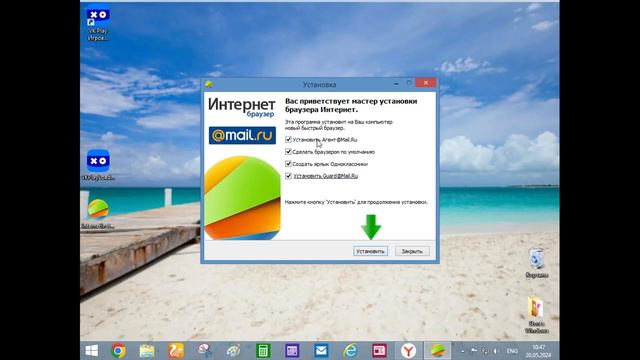The width and height of the screenshot is (640, 360).
Task: Open network tray icon
Action: click(x=484, y=351)
